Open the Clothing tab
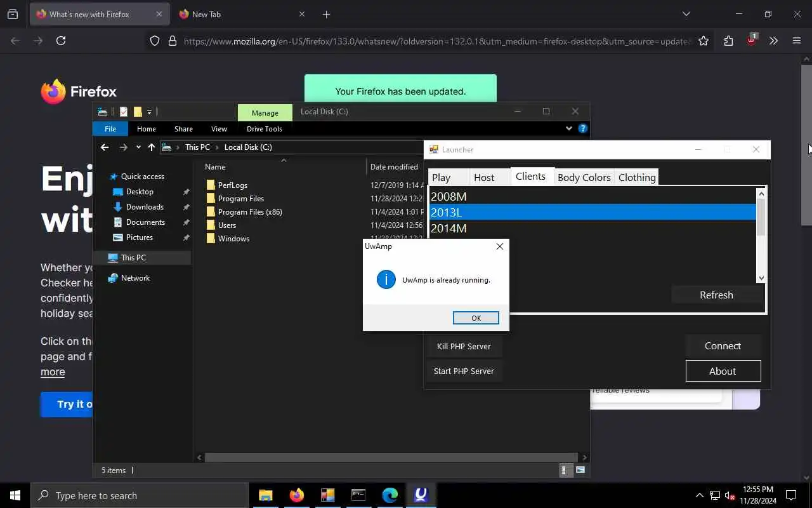Image resolution: width=812 pixels, height=508 pixels. [x=637, y=177]
